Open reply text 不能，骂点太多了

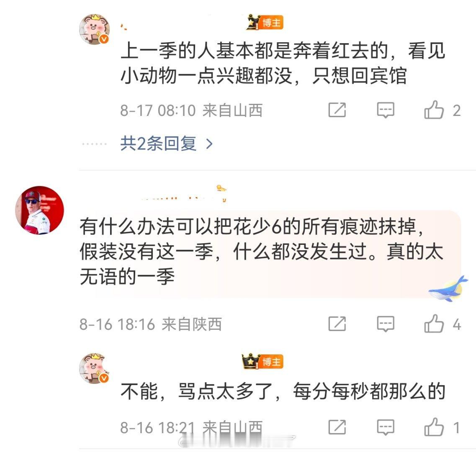[x=283, y=392]
